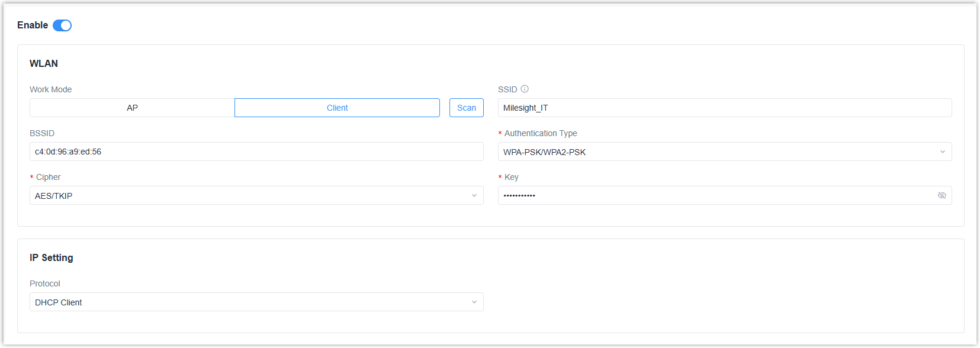Screen dimensions: 980x348
Task: Click the Work Mode label
Action: pyautogui.click(x=51, y=90)
